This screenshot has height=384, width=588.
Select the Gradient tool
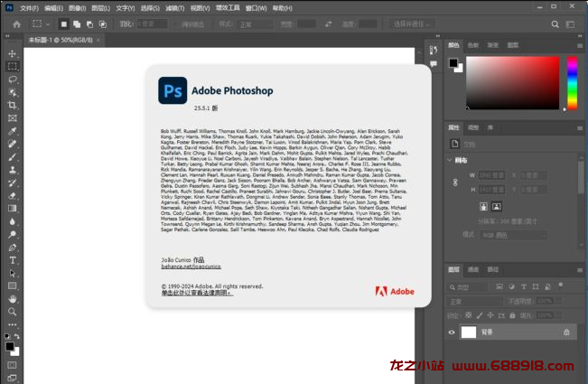pyautogui.click(x=13, y=209)
